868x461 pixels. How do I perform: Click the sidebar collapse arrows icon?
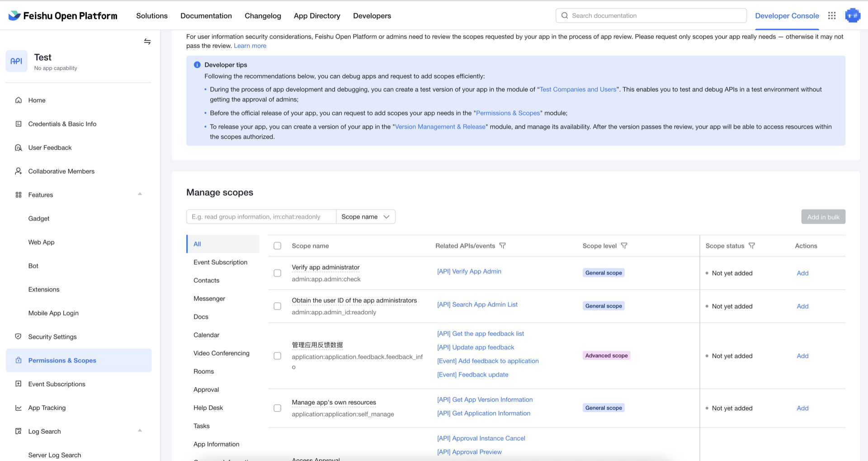click(147, 42)
